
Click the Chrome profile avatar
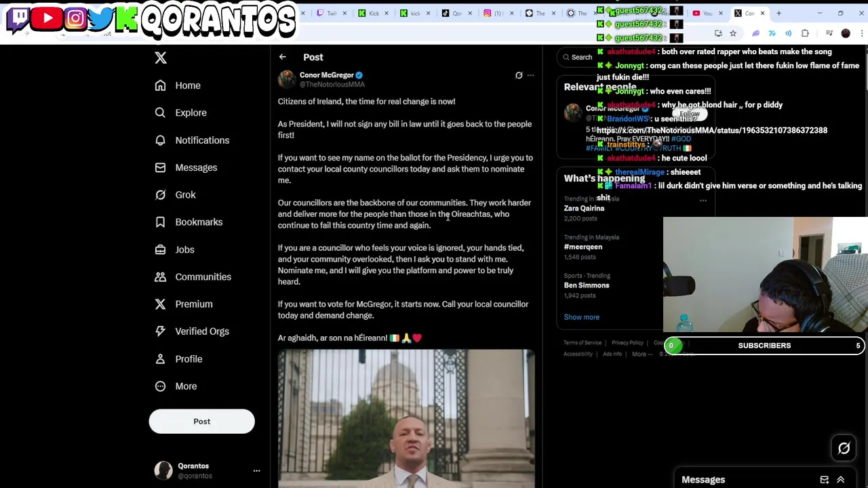(846, 33)
